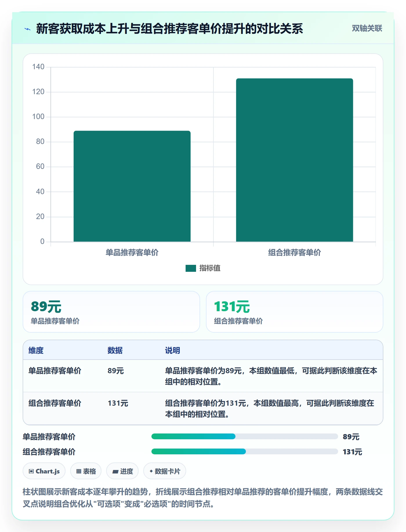Click the large "89元" stat card value
406x532 pixels.
[x=46, y=307]
